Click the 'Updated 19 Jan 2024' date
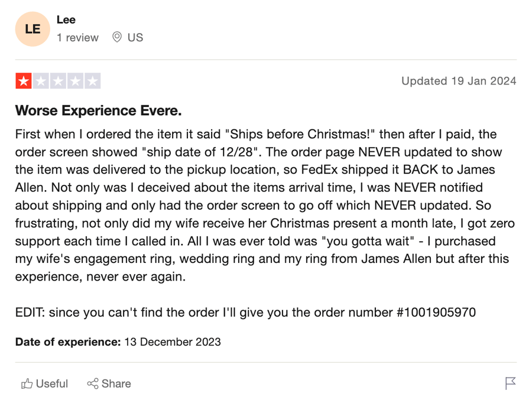The image size is (532, 397). click(x=459, y=81)
